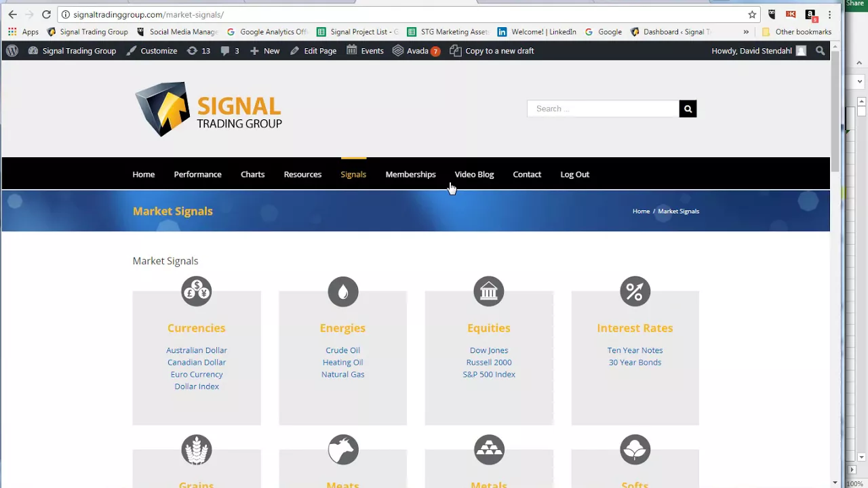Open the Other bookmarks folder

[797, 32]
